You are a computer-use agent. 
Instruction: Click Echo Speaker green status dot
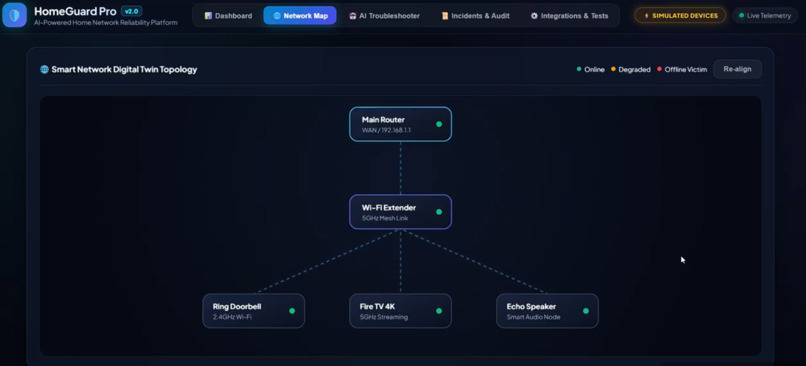click(586, 311)
